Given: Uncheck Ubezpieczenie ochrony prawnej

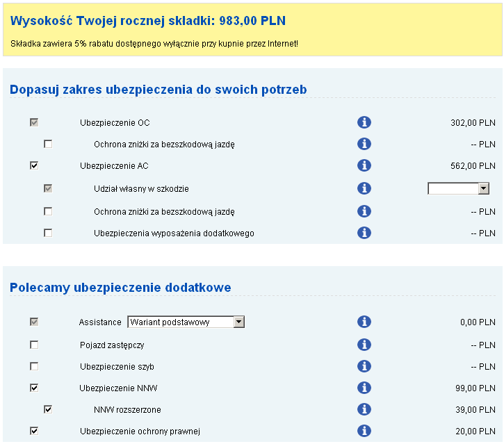Looking at the screenshot, I should pyautogui.click(x=34, y=431).
